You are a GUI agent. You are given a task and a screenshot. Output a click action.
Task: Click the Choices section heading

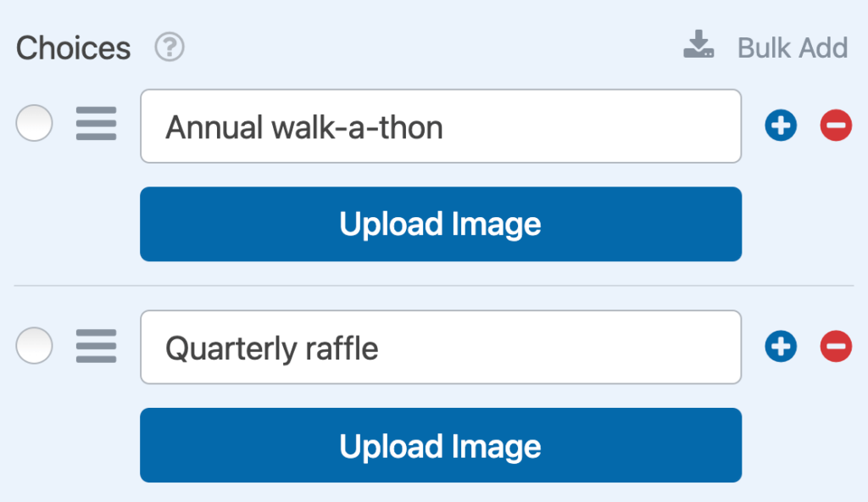[73, 47]
